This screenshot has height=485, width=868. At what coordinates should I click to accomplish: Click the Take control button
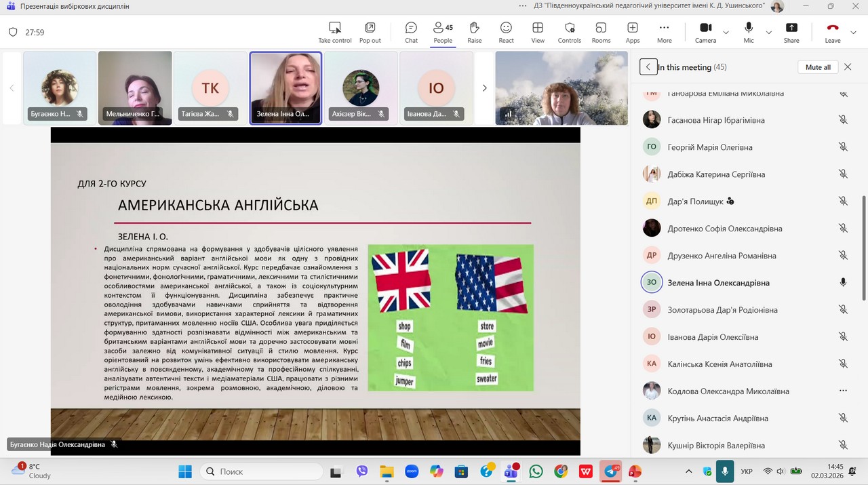pos(335,32)
